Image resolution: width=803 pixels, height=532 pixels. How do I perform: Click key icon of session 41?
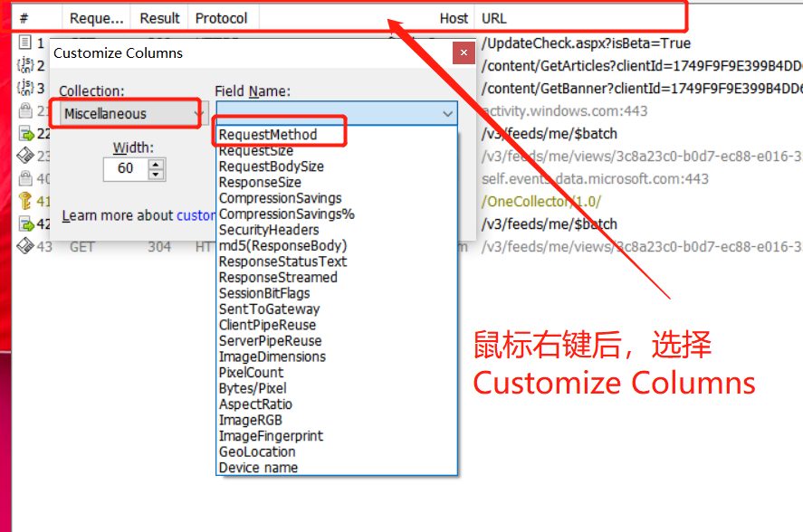tap(25, 201)
